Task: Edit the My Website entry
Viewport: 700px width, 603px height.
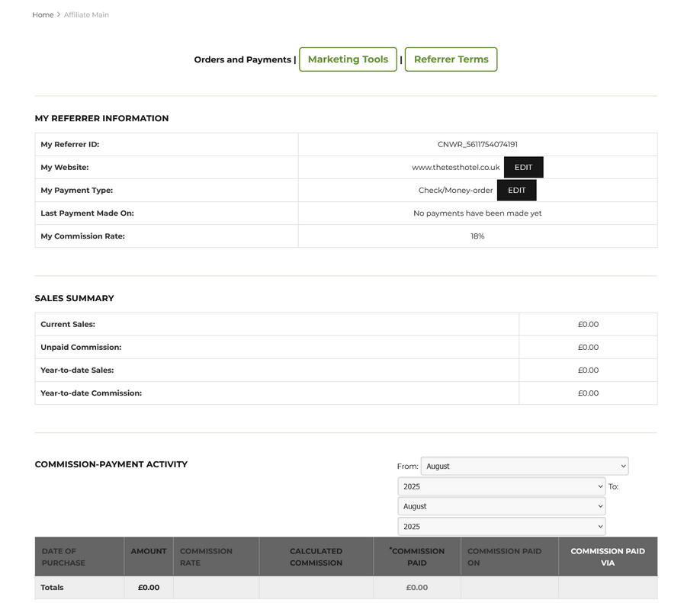Action: coord(523,167)
